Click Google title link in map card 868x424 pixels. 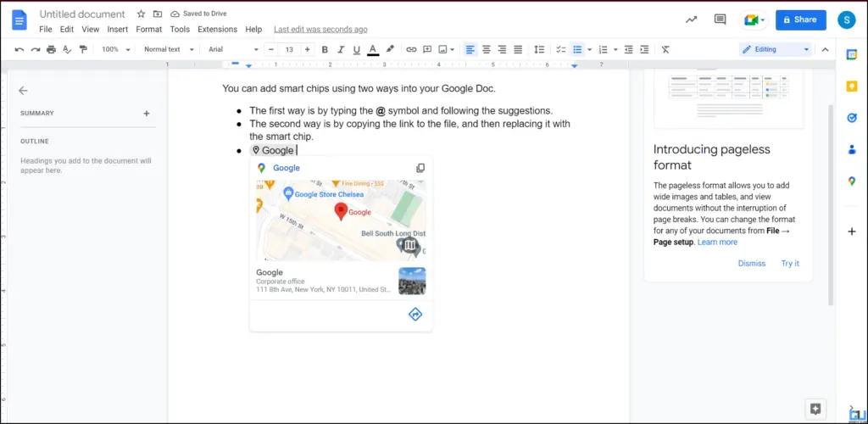(x=287, y=168)
